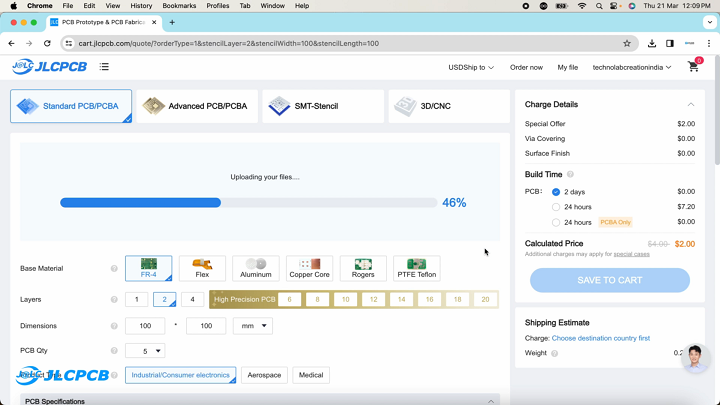Image resolution: width=720 pixels, height=405 pixels.
Task: Open the hamburger menu icon beside JLCPCB logo
Action: pos(104,67)
